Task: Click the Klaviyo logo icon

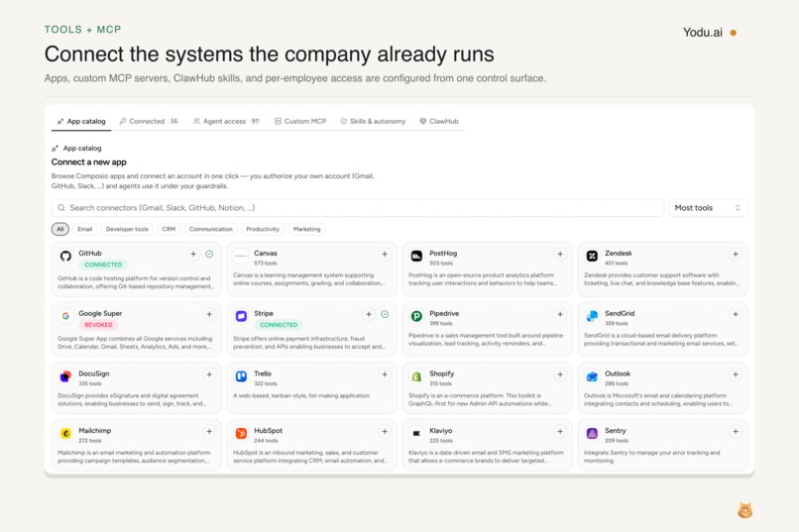Action: (416, 433)
